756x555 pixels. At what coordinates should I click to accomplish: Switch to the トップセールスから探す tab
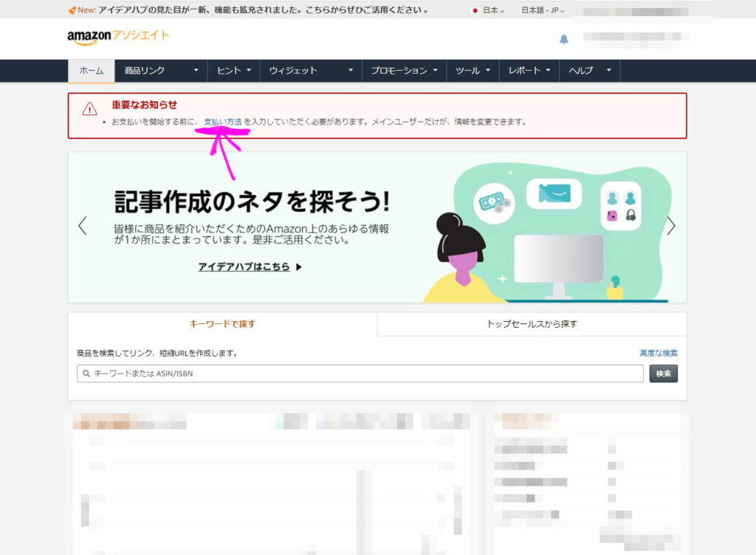(532, 324)
